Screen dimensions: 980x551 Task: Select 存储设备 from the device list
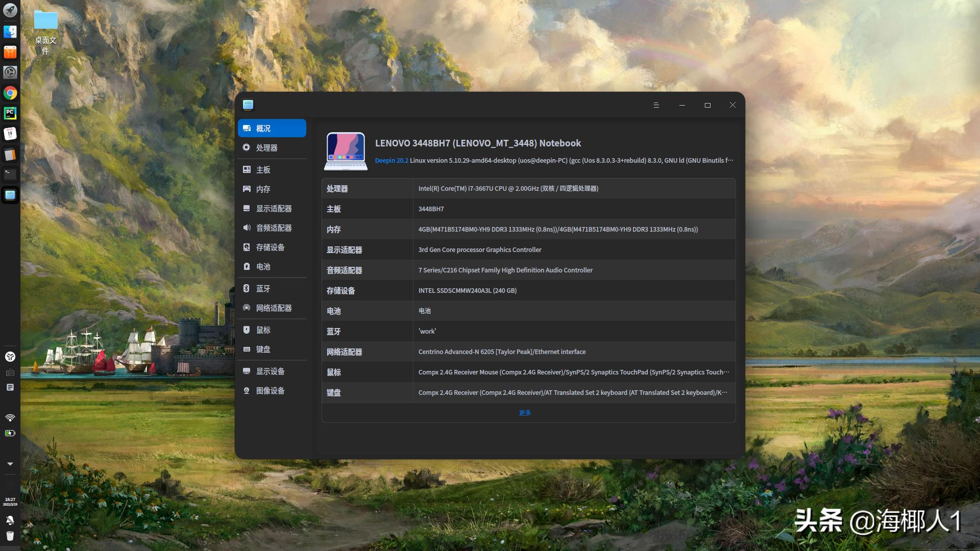[271, 247]
